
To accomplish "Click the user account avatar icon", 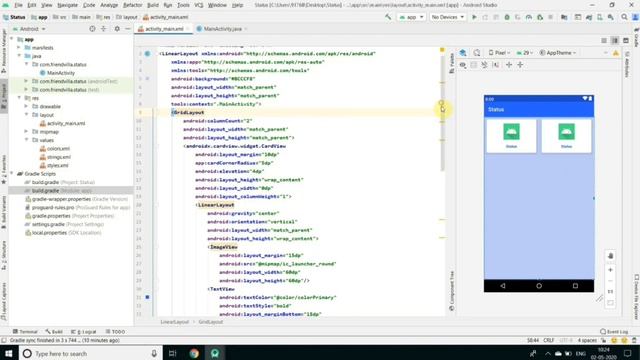I will click(636, 17).
